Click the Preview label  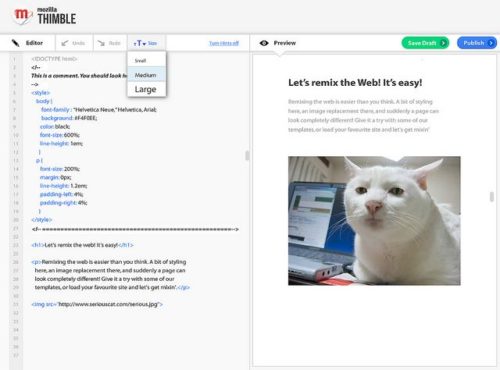[285, 43]
